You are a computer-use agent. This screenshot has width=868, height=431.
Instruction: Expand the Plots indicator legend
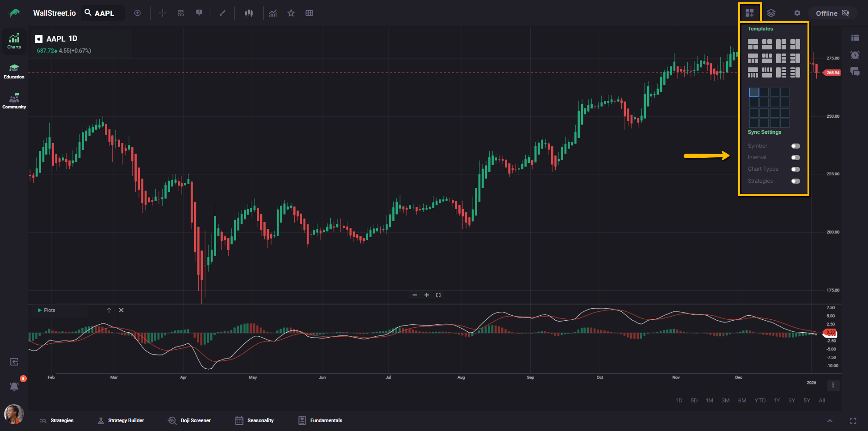click(40, 310)
